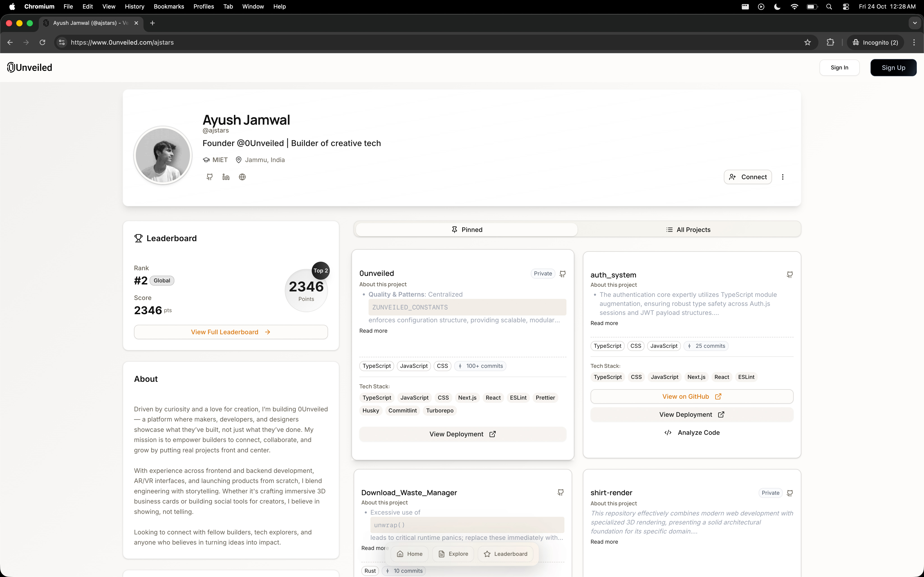
Task: Click the GitHub icon on auth_system card
Action: (790, 275)
